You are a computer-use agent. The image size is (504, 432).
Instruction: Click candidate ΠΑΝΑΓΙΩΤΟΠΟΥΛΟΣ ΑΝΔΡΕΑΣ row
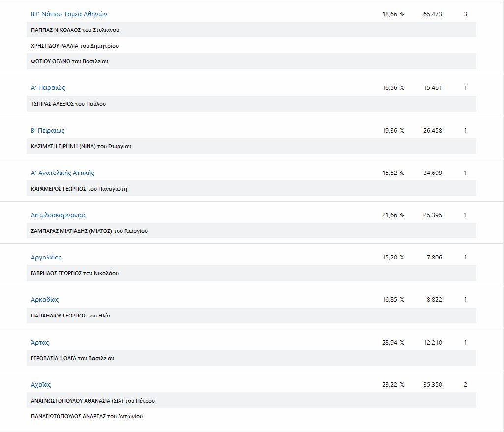87,416
